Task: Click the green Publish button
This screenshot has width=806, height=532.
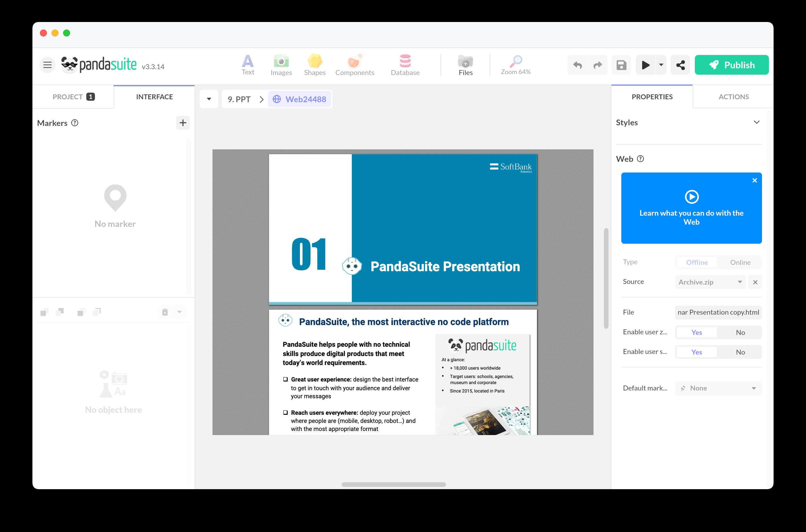Action: [731, 65]
